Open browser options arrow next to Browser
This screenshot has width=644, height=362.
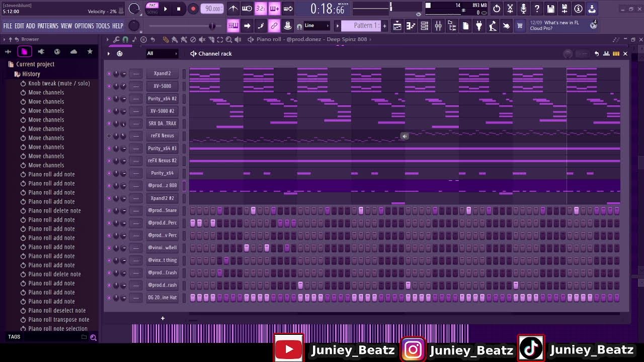tap(5, 39)
